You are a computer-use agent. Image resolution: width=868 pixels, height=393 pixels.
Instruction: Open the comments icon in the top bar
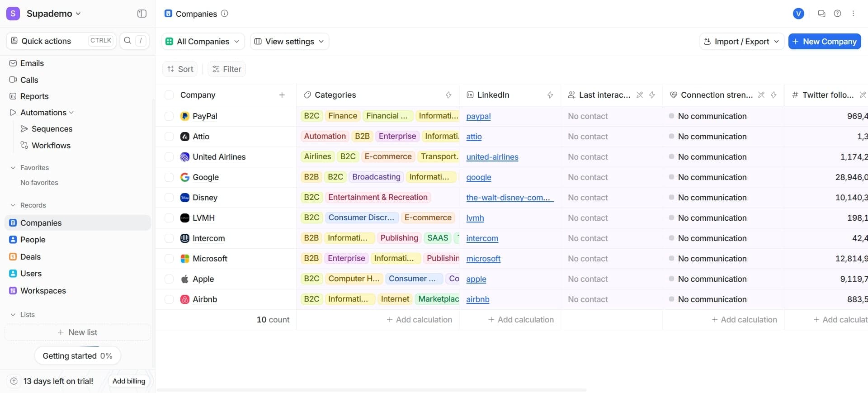click(821, 14)
